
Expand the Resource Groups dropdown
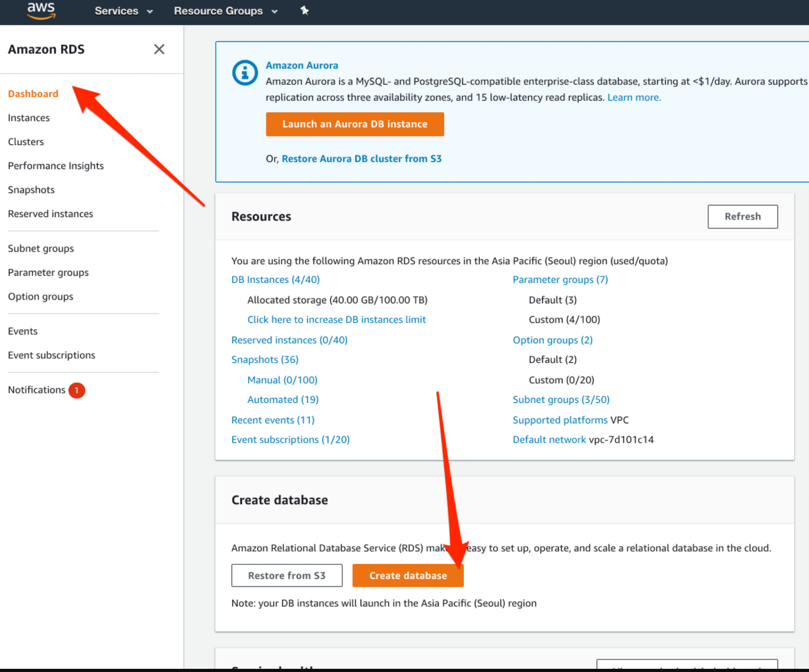[226, 11]
